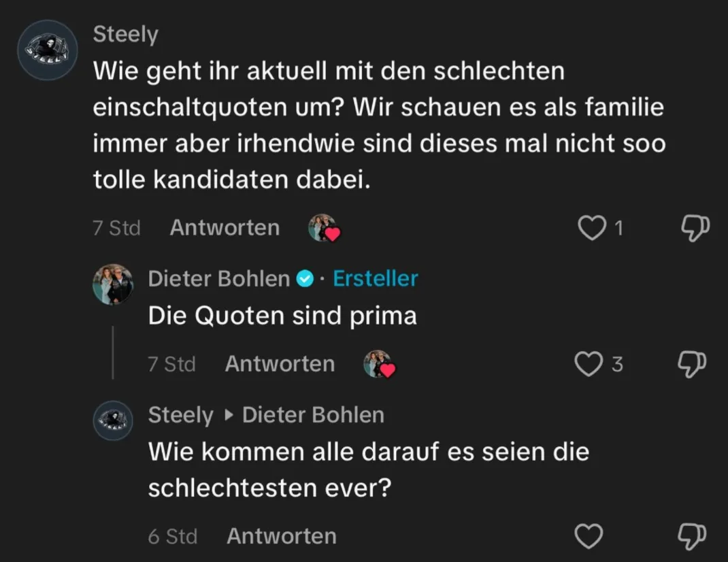Image resolution: width=728 pixels, height=562 pixels.
Task: Click creator-liked heart badge under Steely's top comment
Action: coord(324,229)
